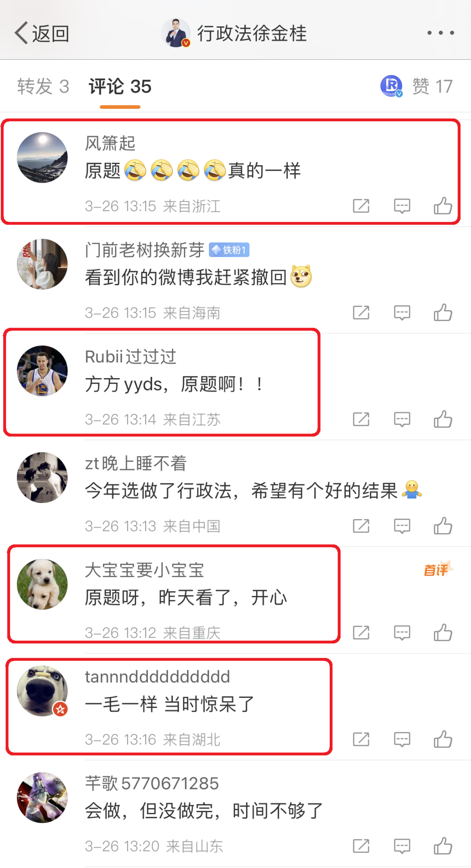Screen dimensions: 471x868
Task: Switch to the 转发 3 tab
Action: click(x=43, y=86)
